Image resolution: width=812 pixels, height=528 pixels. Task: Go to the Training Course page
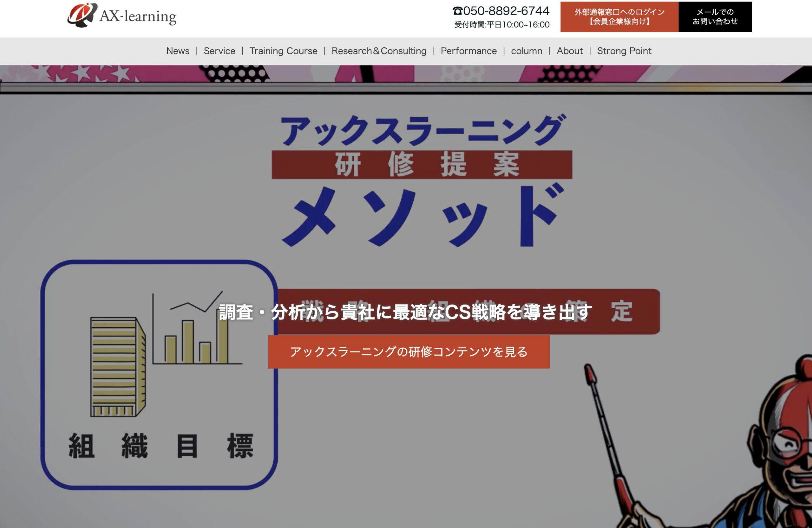coord(283,51)
